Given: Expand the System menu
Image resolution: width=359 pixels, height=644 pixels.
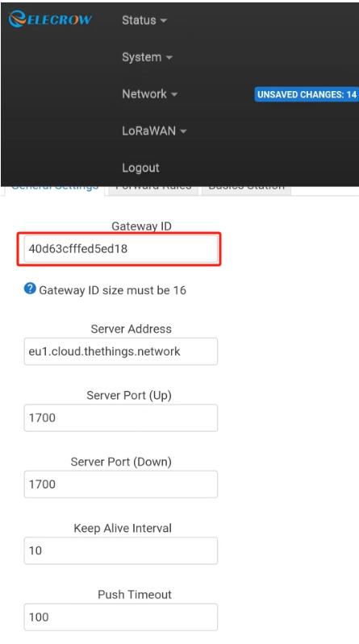Looking at the screenshot, I should pyautogui.click(x=147, y=57).
